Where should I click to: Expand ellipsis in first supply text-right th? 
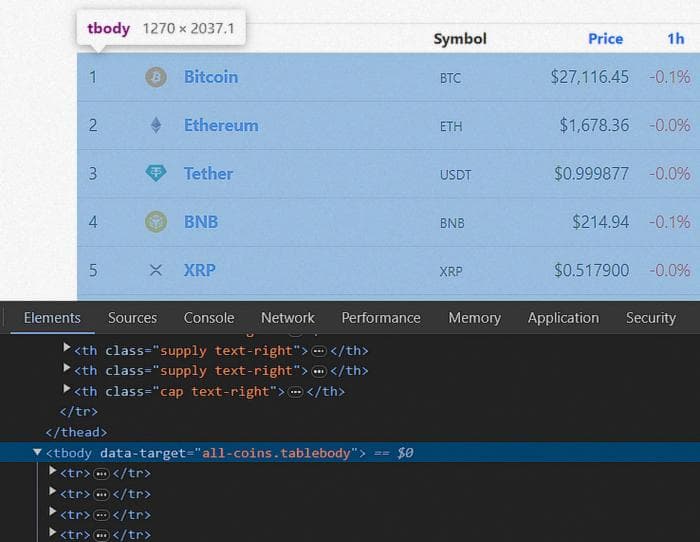(319, 351)
